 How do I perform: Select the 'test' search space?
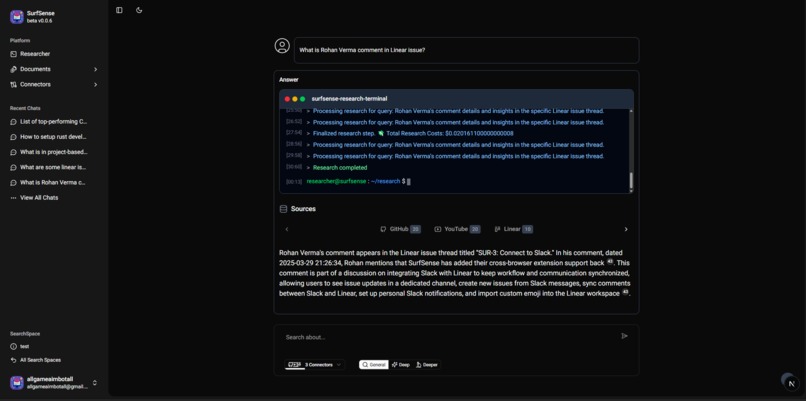(24, 347)
